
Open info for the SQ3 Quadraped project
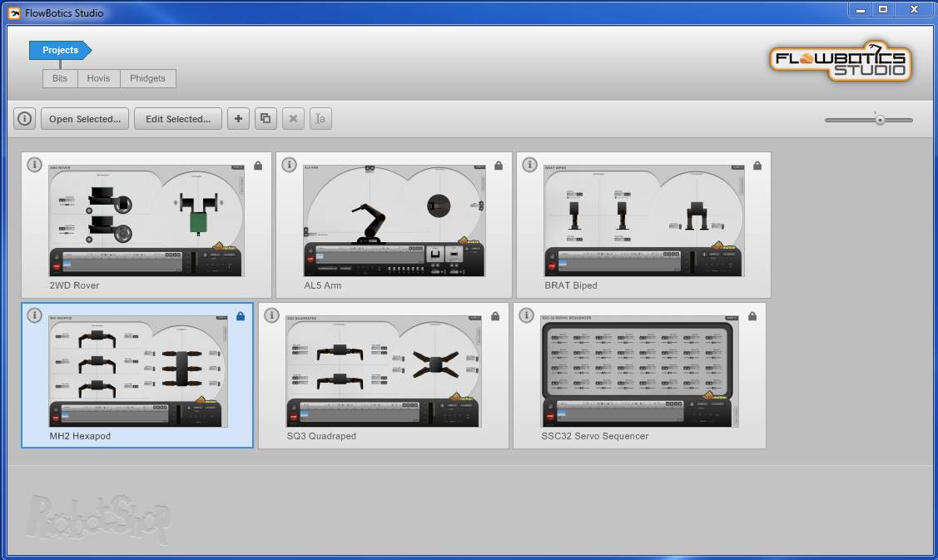[x=271, y=315]
